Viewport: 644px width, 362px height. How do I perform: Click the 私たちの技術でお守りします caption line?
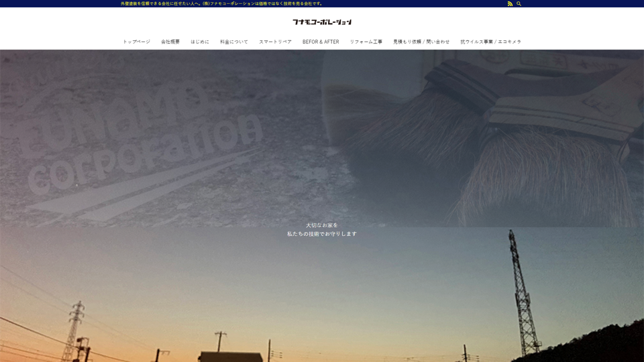[322, 234]
